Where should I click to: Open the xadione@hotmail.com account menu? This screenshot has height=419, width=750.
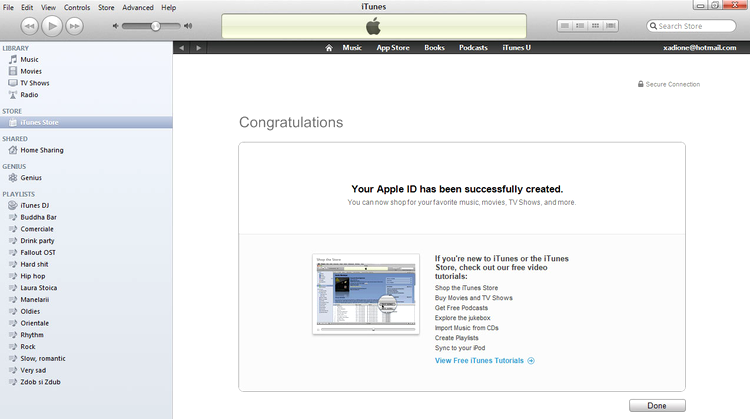tap(699, 48)
